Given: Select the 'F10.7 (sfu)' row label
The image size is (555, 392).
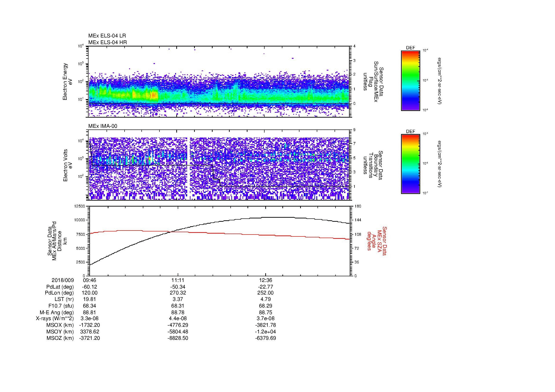Looking at the screenshot, I should [61, 306].
